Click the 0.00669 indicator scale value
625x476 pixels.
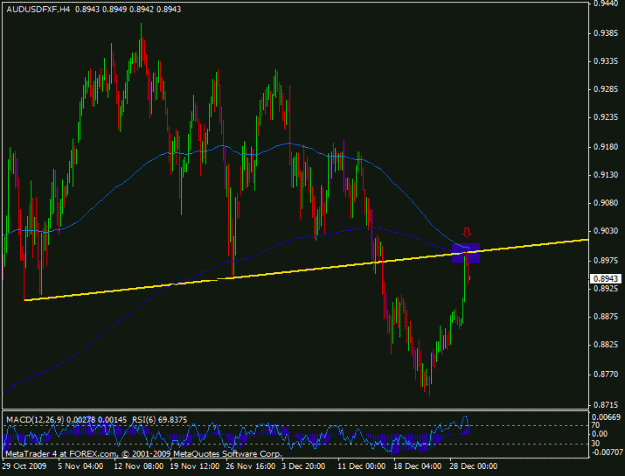tap(606, 417)
